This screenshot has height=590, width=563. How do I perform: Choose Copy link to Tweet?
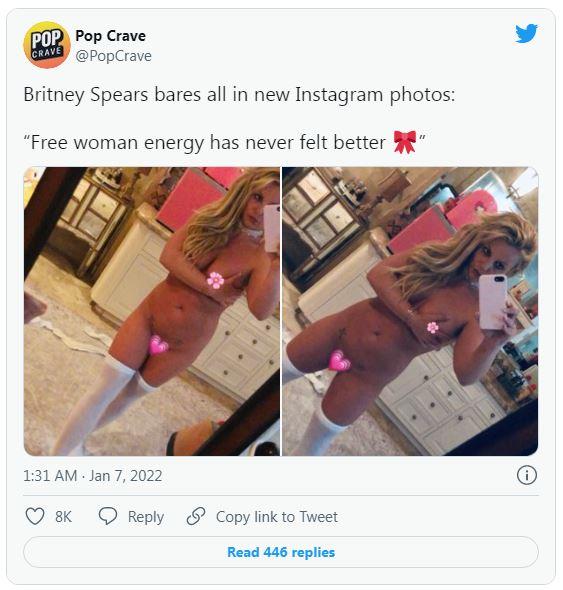pyautogui.click(x=277, y=517)
